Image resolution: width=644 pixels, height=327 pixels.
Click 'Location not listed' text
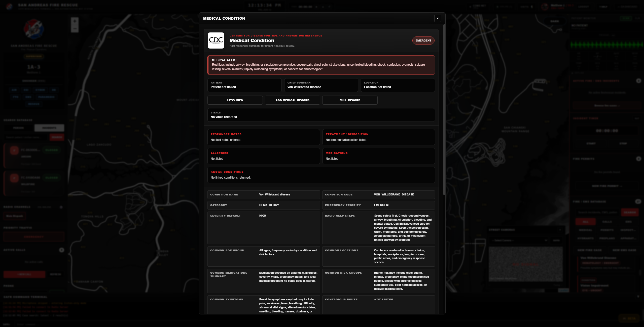(377, 87)
